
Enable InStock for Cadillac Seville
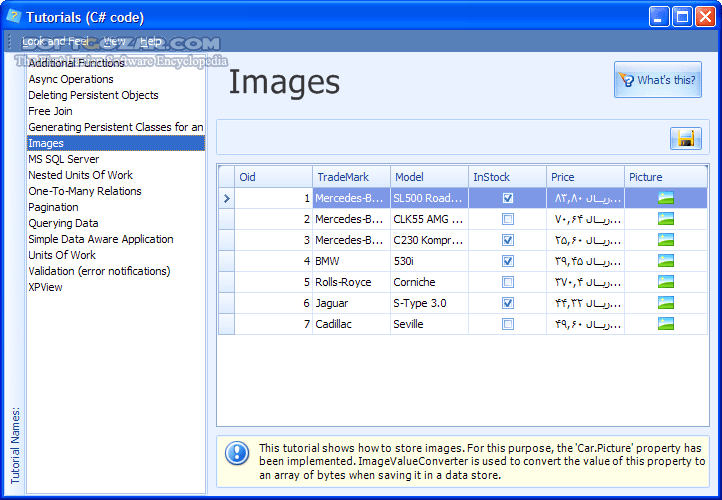(508, 324)
